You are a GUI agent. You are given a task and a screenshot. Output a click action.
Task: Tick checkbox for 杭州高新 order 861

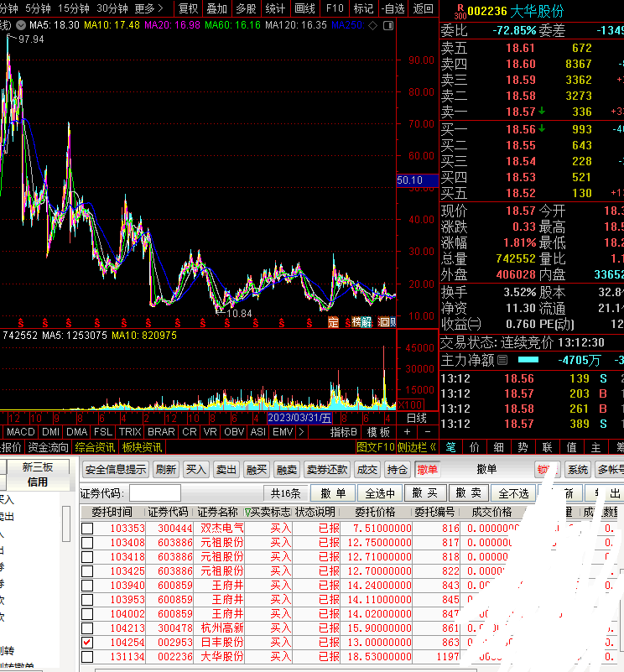coord(87,628)
